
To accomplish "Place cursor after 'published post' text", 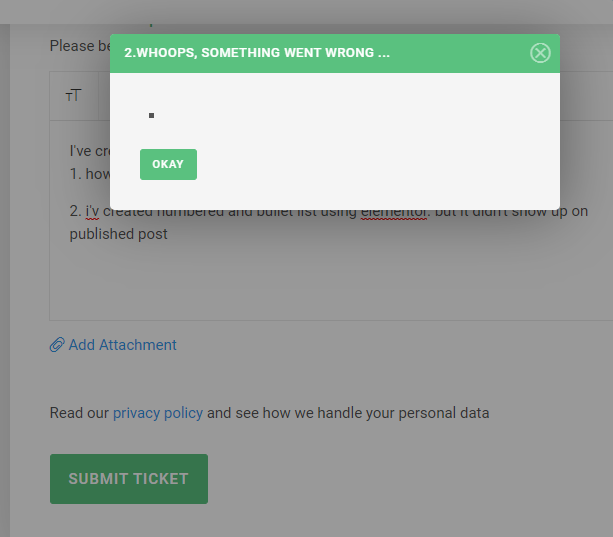I will point(168,234).
